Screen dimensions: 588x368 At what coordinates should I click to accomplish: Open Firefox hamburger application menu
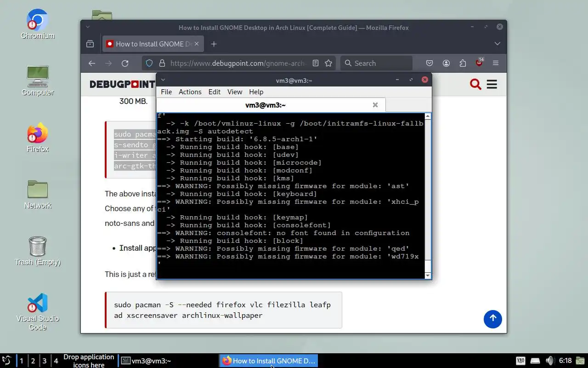click(x=496, y=63)
